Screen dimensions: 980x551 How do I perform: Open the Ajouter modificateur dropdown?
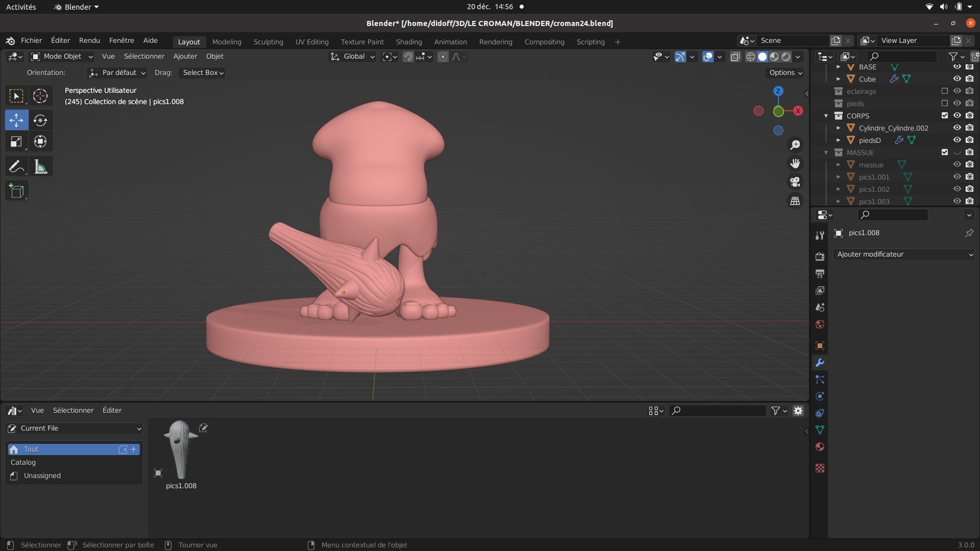pyautogui.click(x=904, y=254)
